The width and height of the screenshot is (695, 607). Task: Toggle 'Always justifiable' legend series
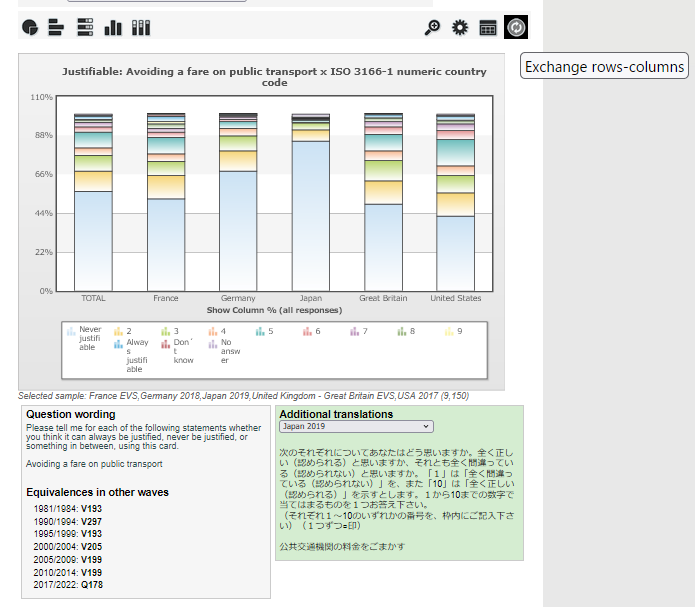tap(131, 356)
